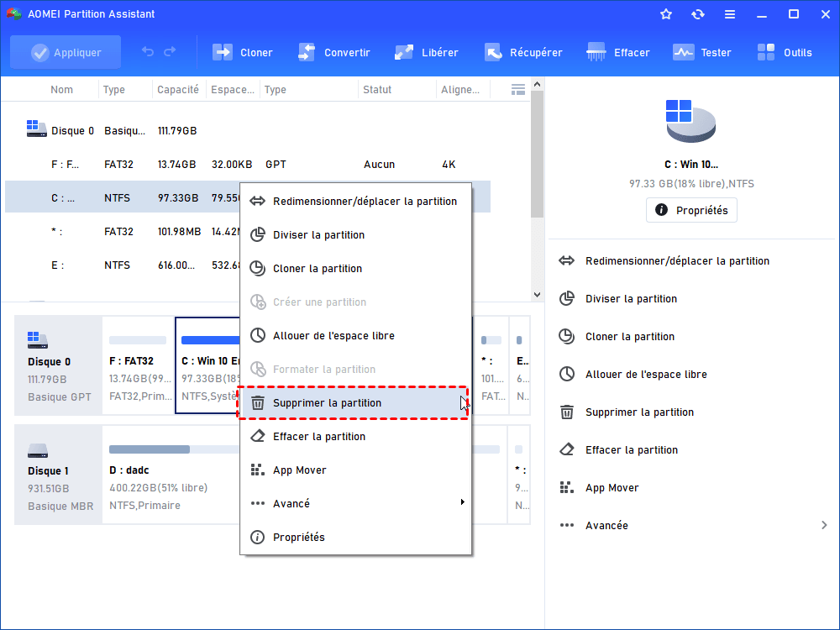Click the refresh icon in title bar
The image size is (840, 630).
(697, 14)
